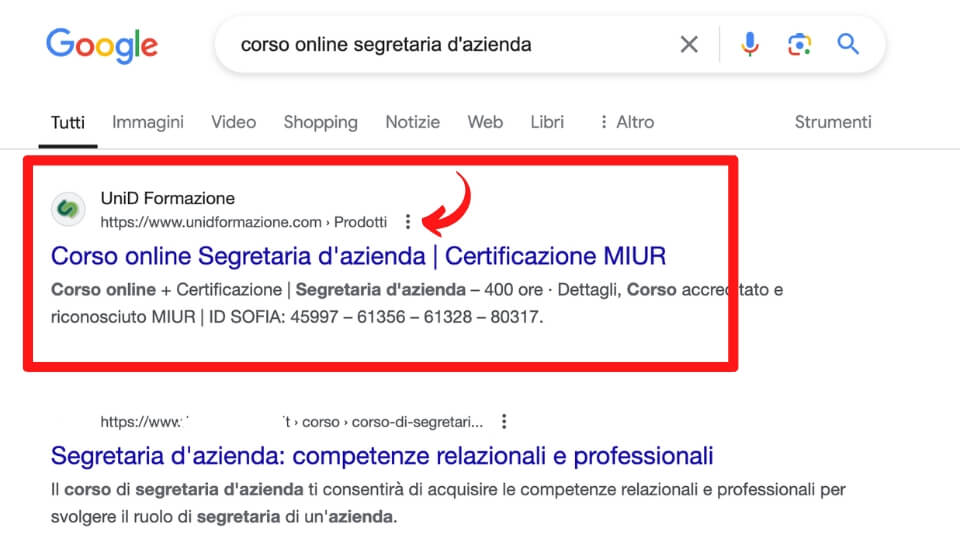Start voice search with the microphone
Screen dimensions: 960x540
tap(749, 44)
